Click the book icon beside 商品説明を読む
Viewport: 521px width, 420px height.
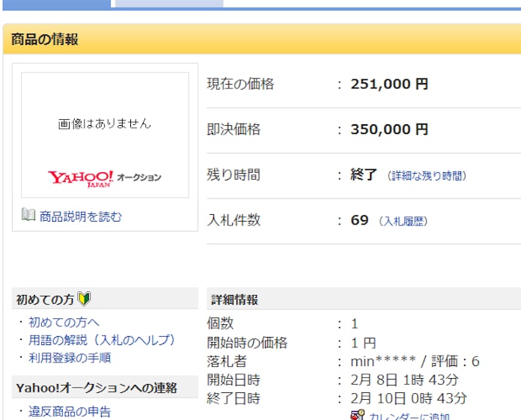pyautogui.click(x=28, y=216)
